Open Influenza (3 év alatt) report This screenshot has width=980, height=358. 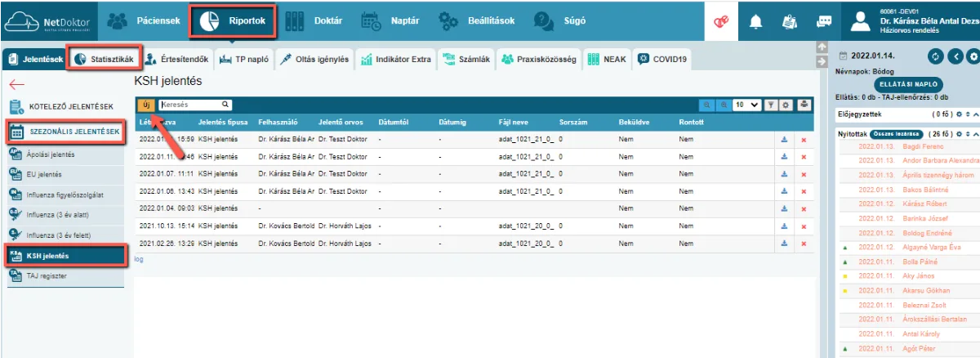pyautogui.click(x=65, y=214)
